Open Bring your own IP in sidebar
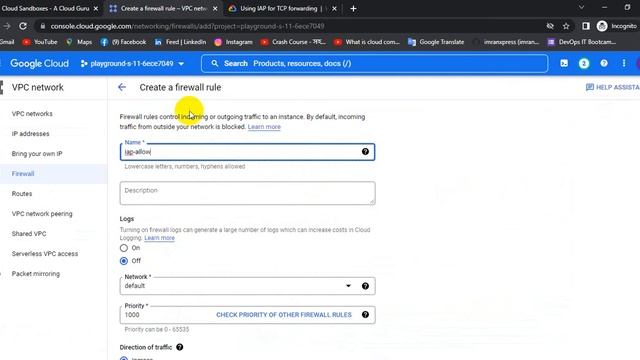 [x=37, y=154]
